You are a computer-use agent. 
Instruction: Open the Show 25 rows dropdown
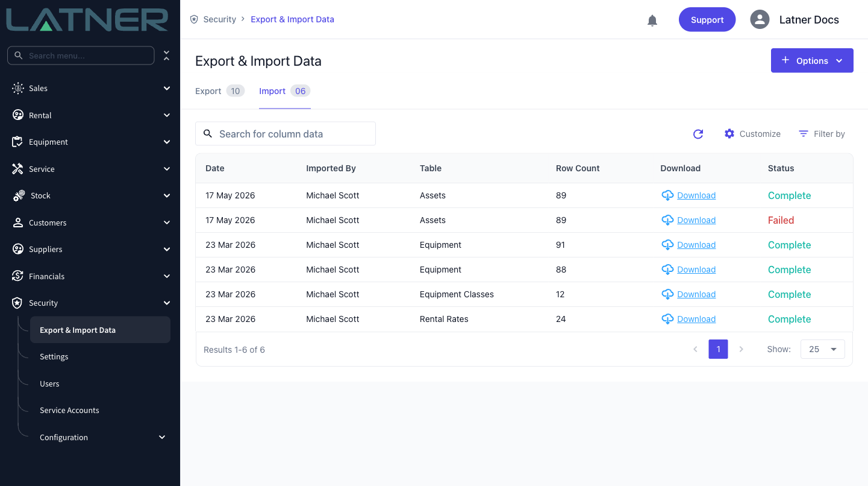(822, 349)
